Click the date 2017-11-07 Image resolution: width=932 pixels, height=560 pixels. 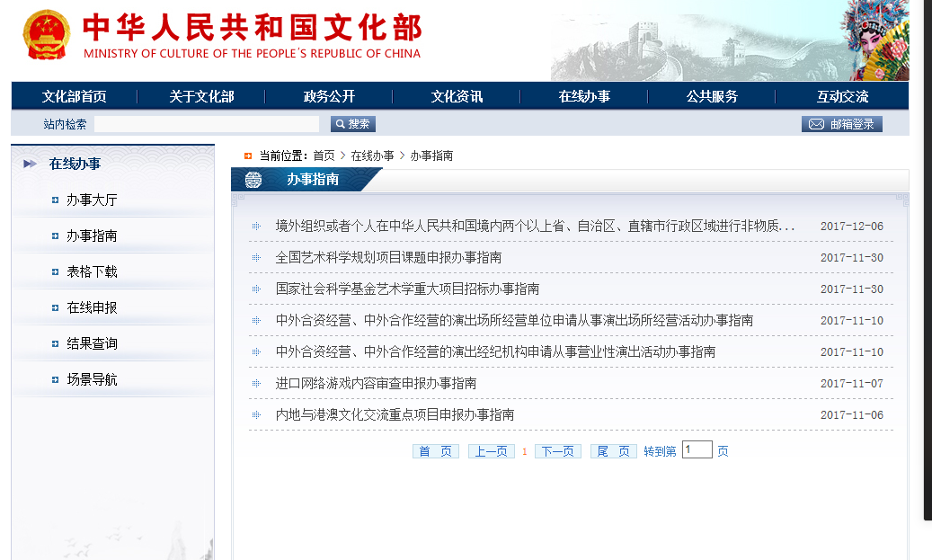click(852, 384)
